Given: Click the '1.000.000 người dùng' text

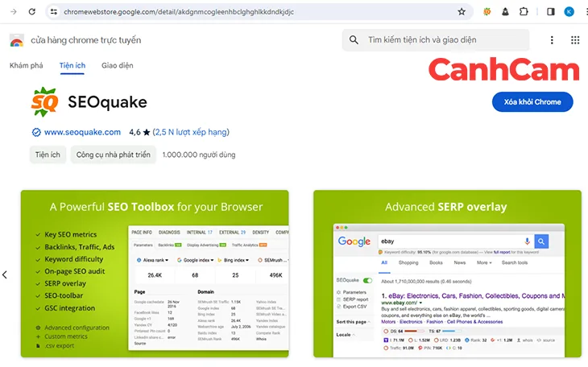Looking at the screenshot, I should pos(199,155).
